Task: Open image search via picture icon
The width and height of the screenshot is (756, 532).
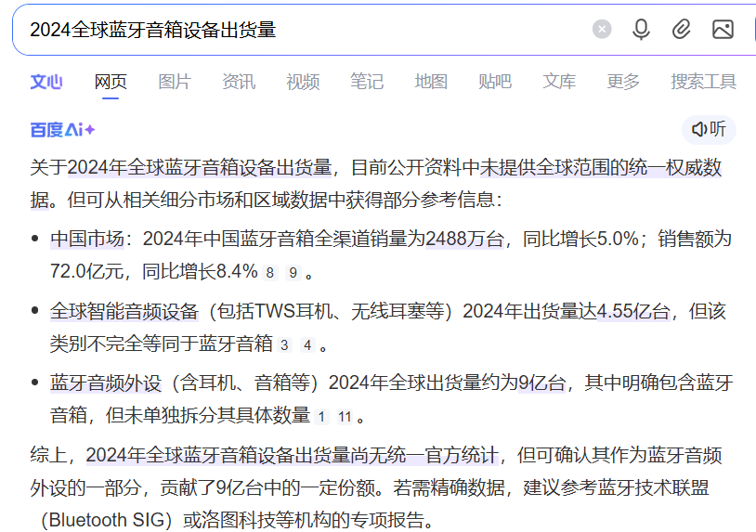Action: pos(723,30)
